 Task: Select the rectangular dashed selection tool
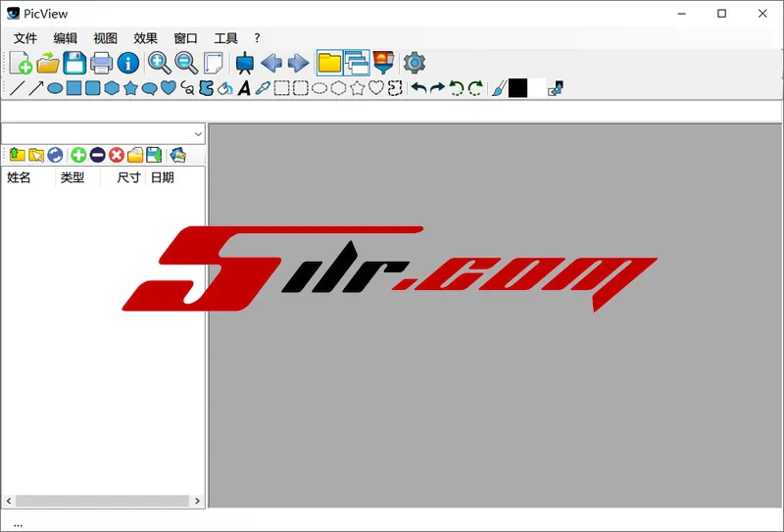[x=282, y=88]
